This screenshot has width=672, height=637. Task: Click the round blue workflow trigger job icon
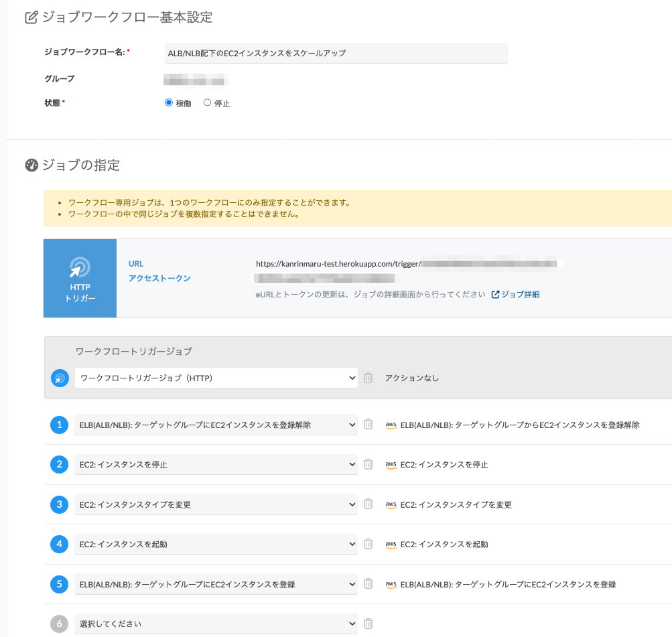click(60, 378)
